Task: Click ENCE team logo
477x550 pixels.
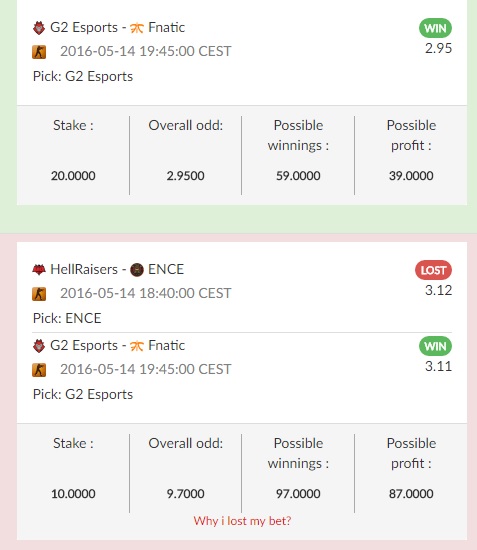Action: 137,270
